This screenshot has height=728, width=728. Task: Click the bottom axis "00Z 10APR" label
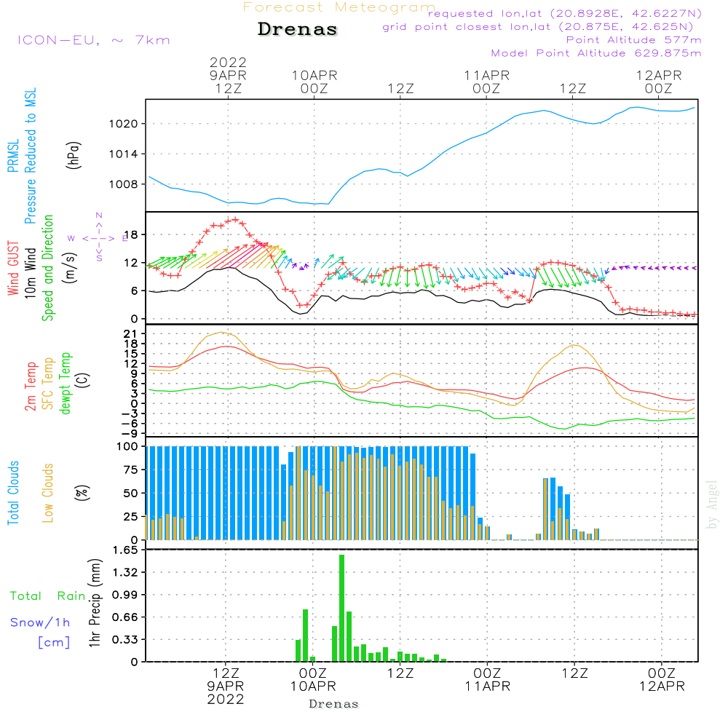(x=313, y=680)
